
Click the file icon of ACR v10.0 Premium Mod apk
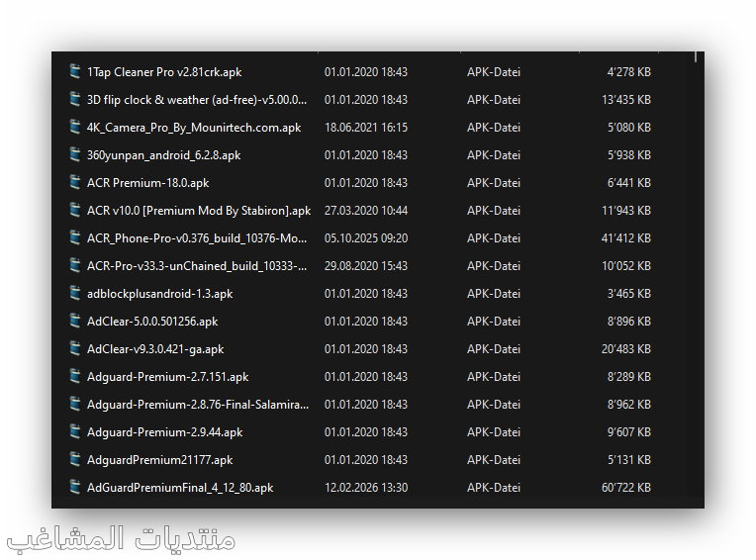pos(75,210)
